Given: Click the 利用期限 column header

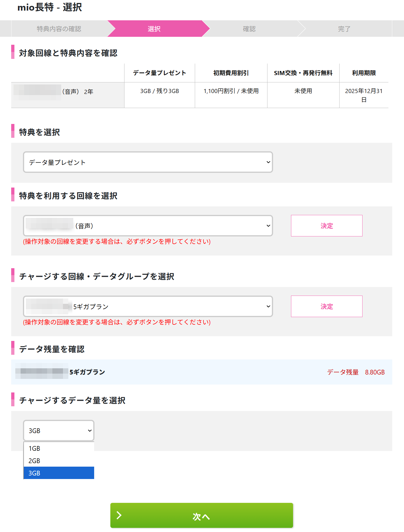Looking at the screenshot, I should 364,73.
